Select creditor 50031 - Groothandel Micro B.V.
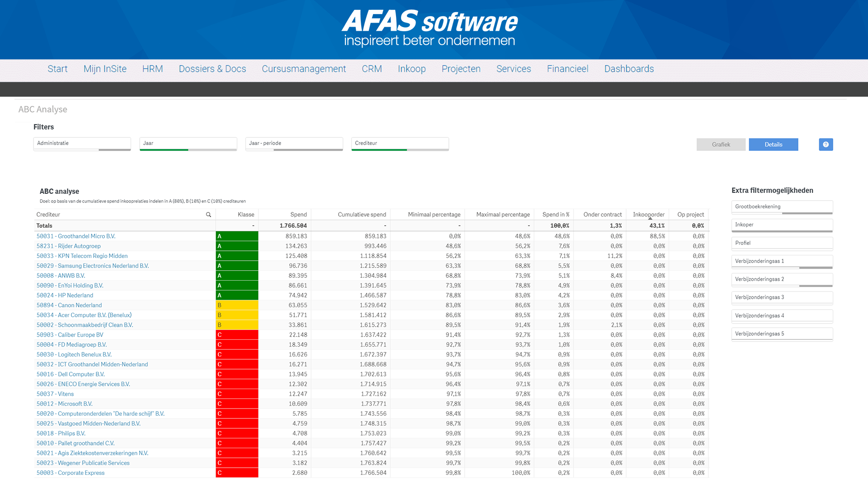 (76, 236)
